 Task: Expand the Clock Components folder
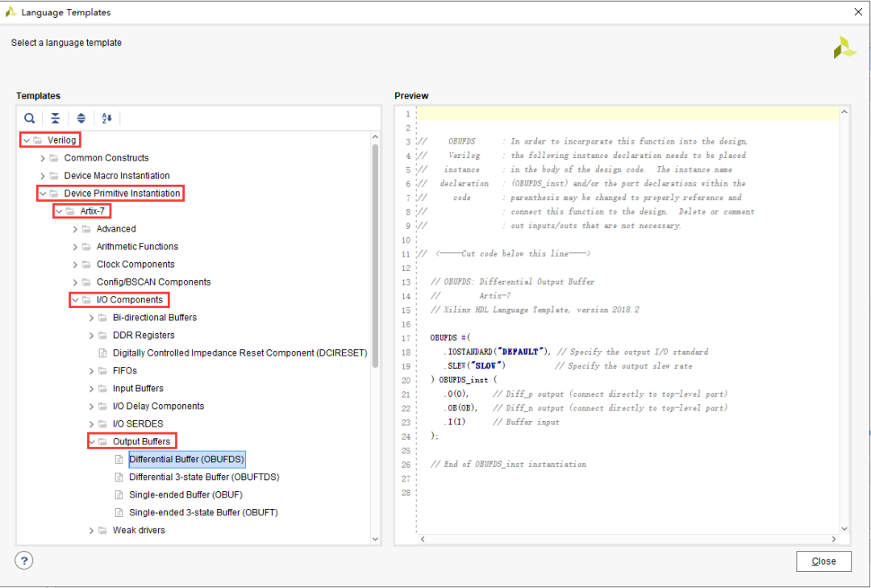pos(75,265)
